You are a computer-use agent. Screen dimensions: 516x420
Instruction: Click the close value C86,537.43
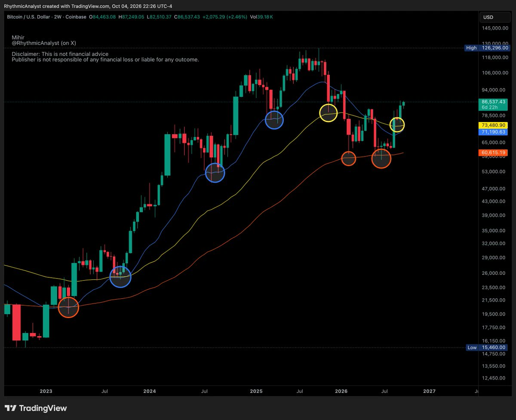[x=187, y=17]
